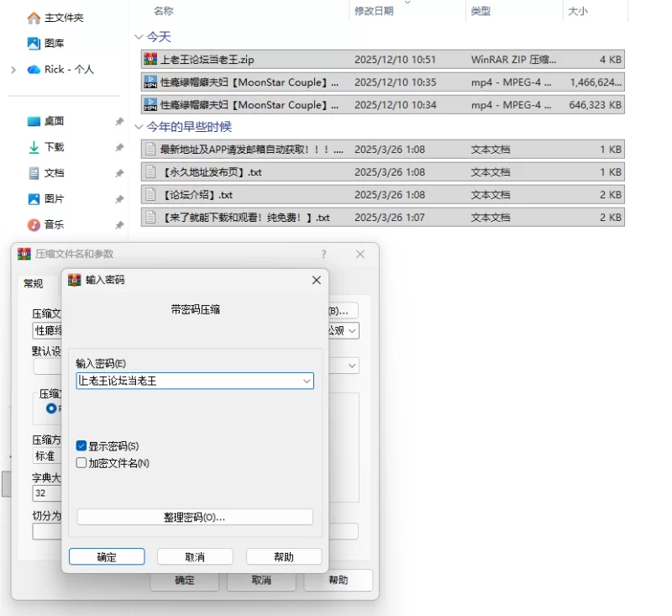This screenshot has height=616, width=672.
Task: Click the 切分为 volume size field
Action: click(47, 532)
